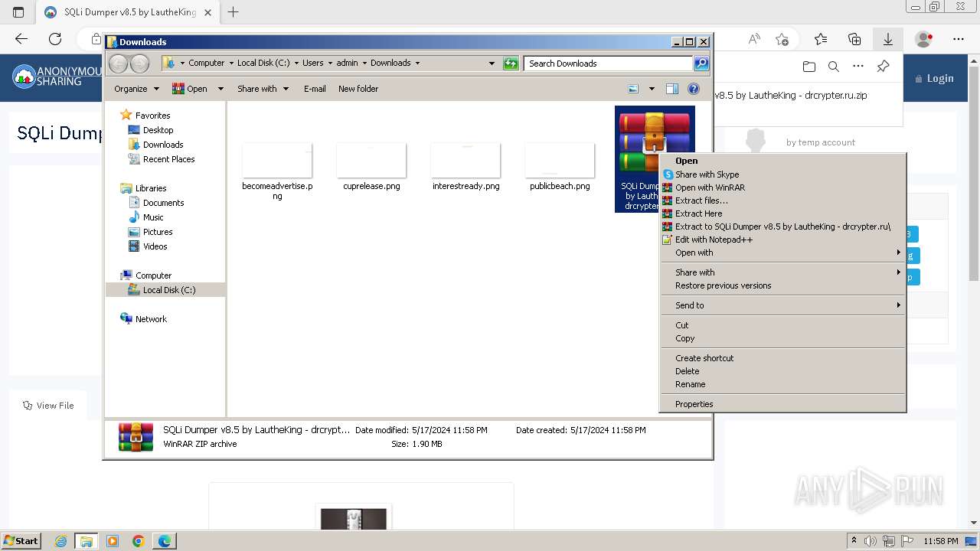The image size is (980, 551).
Task: Select Share with Skype
Action: pyautogui.click(x=782, y=174)
